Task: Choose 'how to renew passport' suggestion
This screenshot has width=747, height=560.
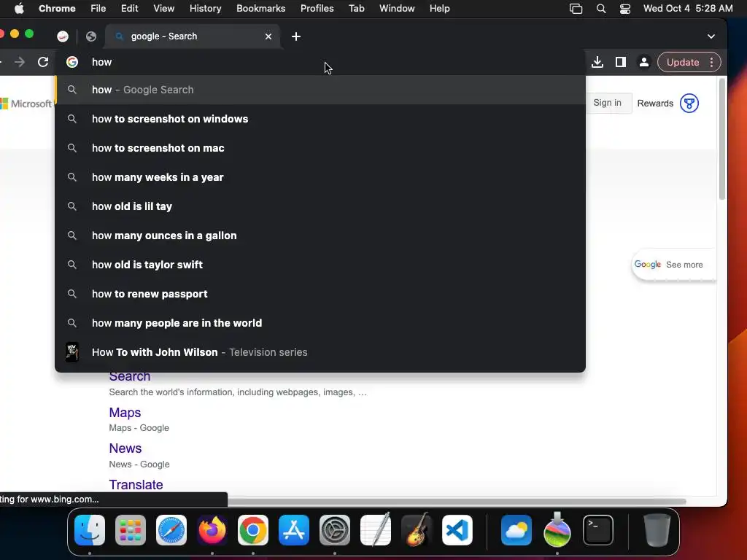Action: point(320,294)
